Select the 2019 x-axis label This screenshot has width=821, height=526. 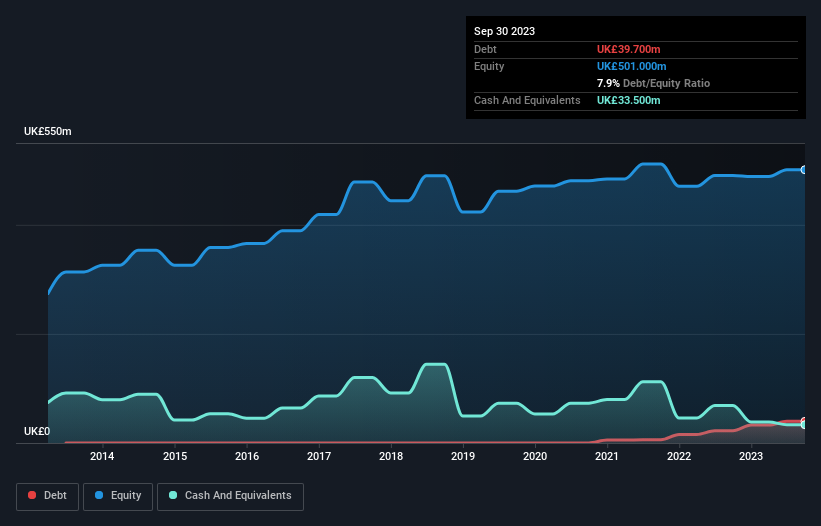[463, 457]
